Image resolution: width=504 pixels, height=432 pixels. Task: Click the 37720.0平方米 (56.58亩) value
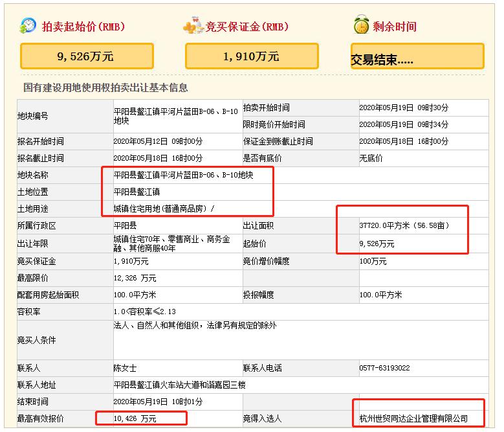coord(404,225)
